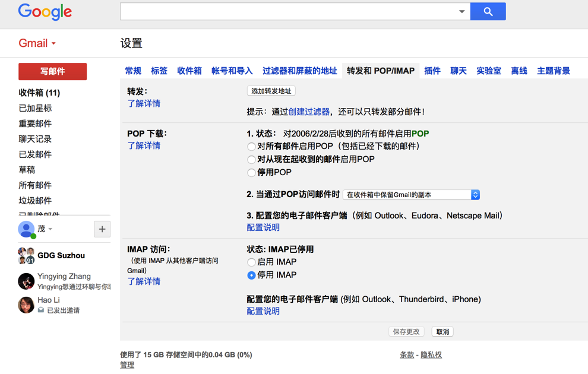Open 在收件箱中保留Gmail的副本 dropdown

click(x=412, y=195)
